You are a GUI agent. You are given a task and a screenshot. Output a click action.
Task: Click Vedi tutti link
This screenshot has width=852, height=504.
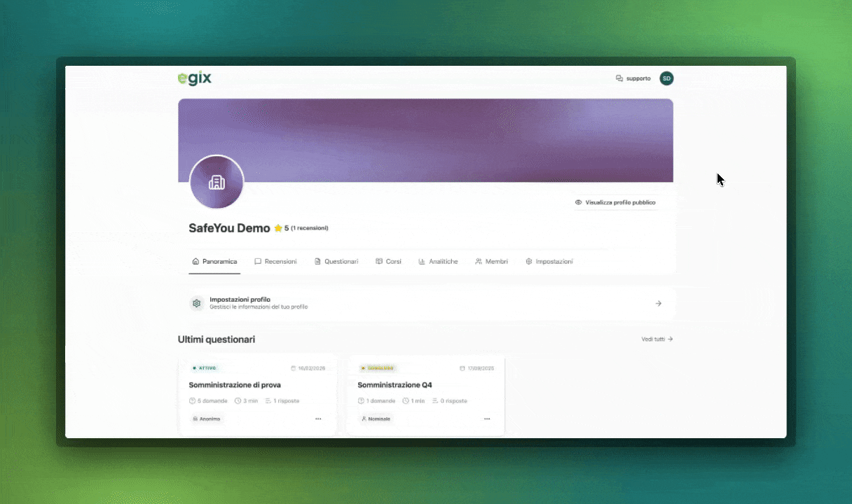(x=657, y=339)
